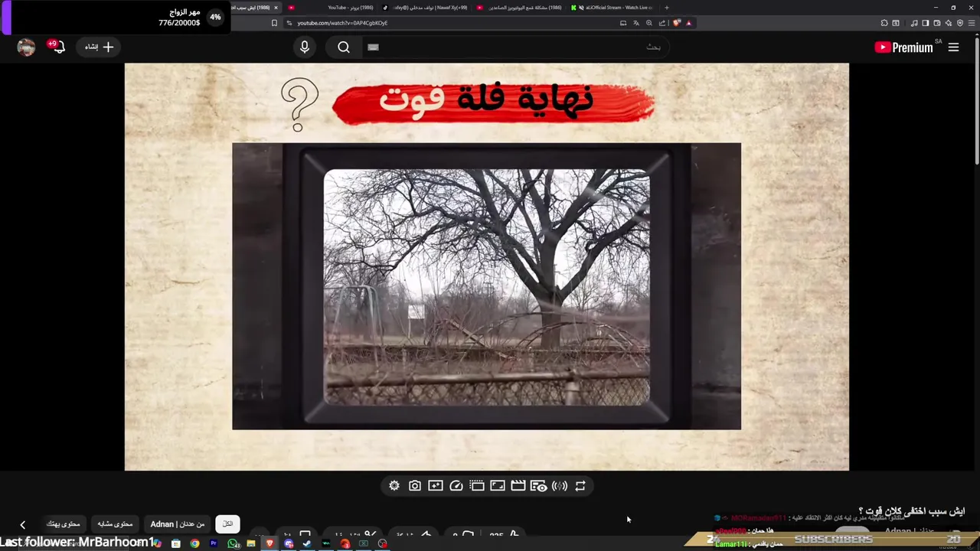Open browser main menu icon
Image resolution: width=980 pixels, height=551 pixels.
click(972, 23)
